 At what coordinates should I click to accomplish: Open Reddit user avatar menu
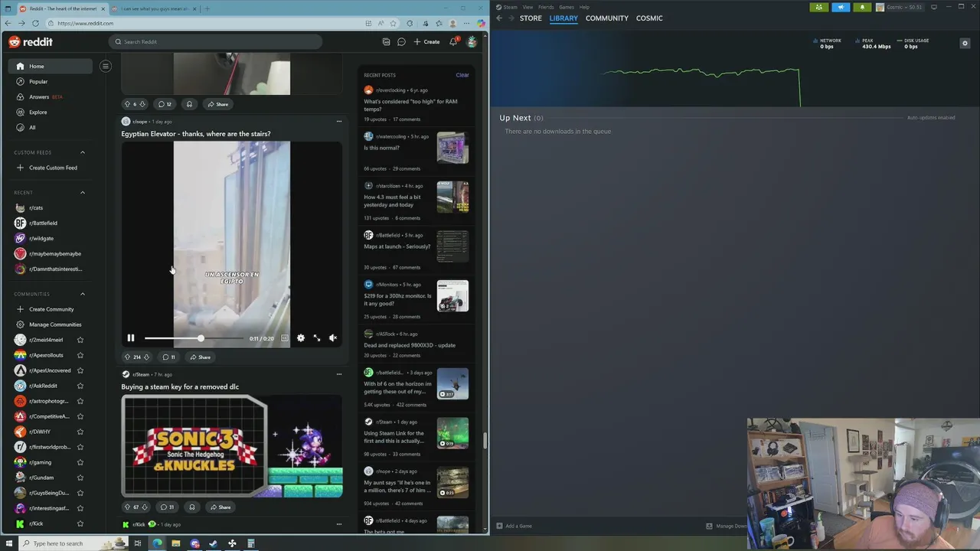click(x=472, y=42)
